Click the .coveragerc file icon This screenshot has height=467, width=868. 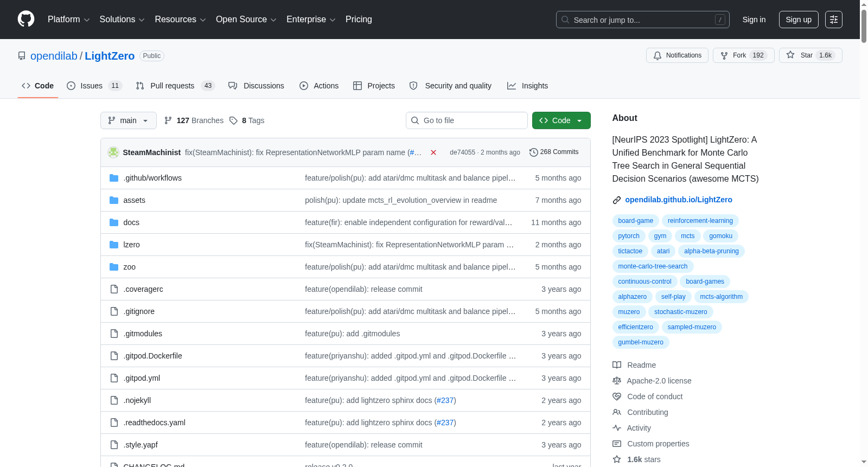[114, 289]
